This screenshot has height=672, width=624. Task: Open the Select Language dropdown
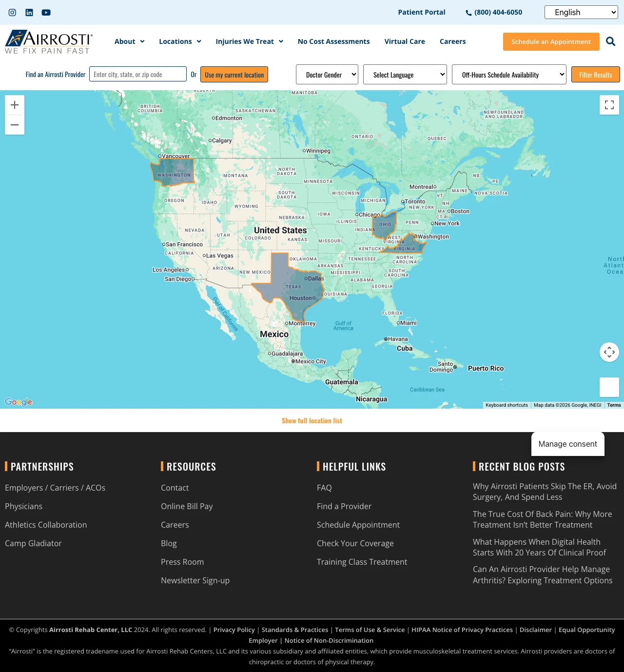[405, 75]
